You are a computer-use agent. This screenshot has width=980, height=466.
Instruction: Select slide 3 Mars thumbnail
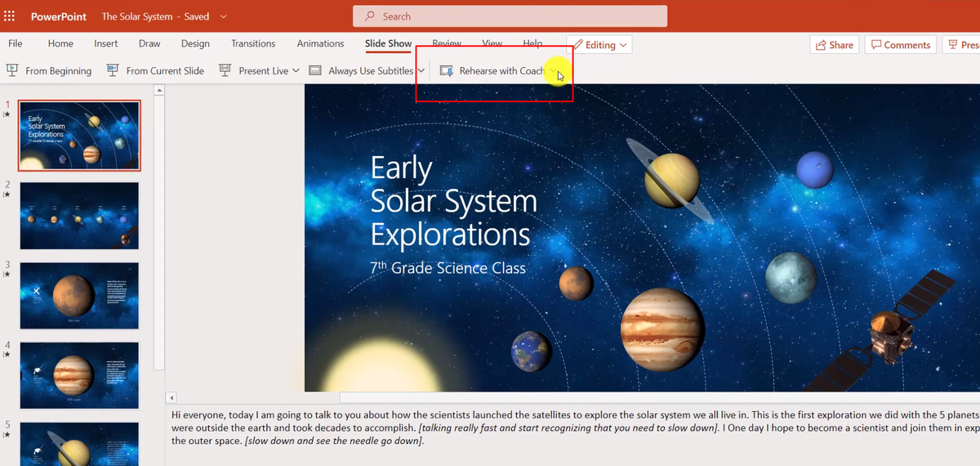pos(79,295)
